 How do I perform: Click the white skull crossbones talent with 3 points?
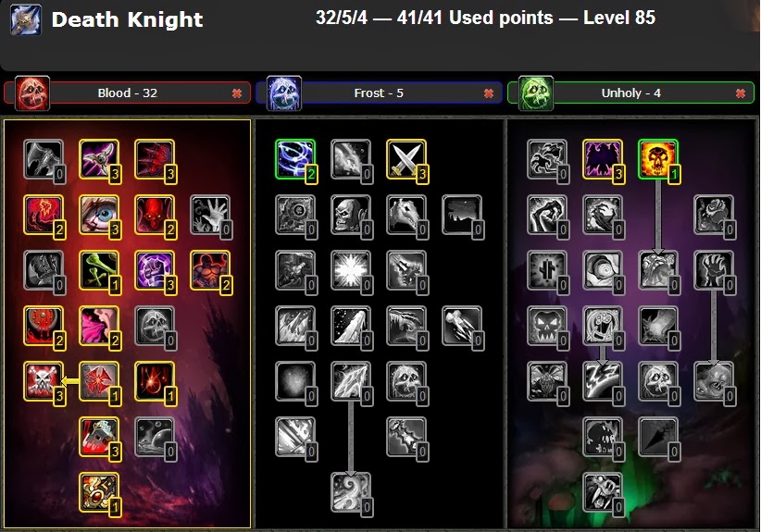pyautogui.click(x=44, y=380)
